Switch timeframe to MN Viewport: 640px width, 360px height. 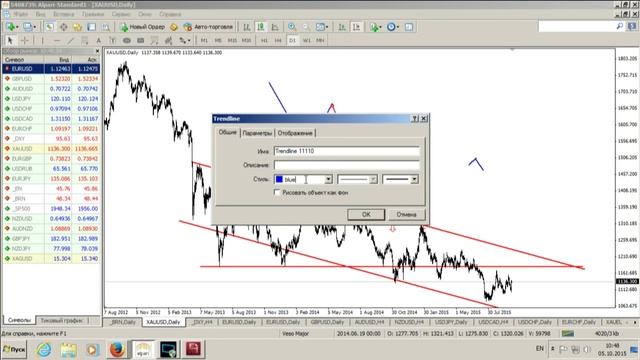click(x=320, y=40)
